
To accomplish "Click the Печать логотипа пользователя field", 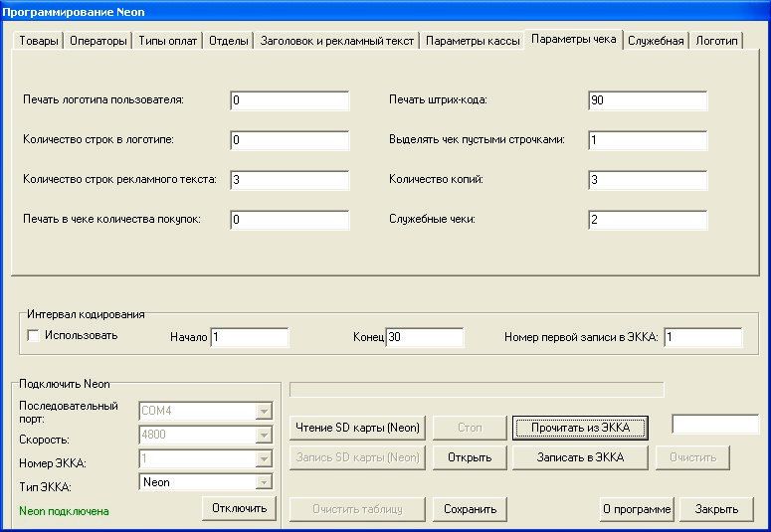I will click(289, 100).
